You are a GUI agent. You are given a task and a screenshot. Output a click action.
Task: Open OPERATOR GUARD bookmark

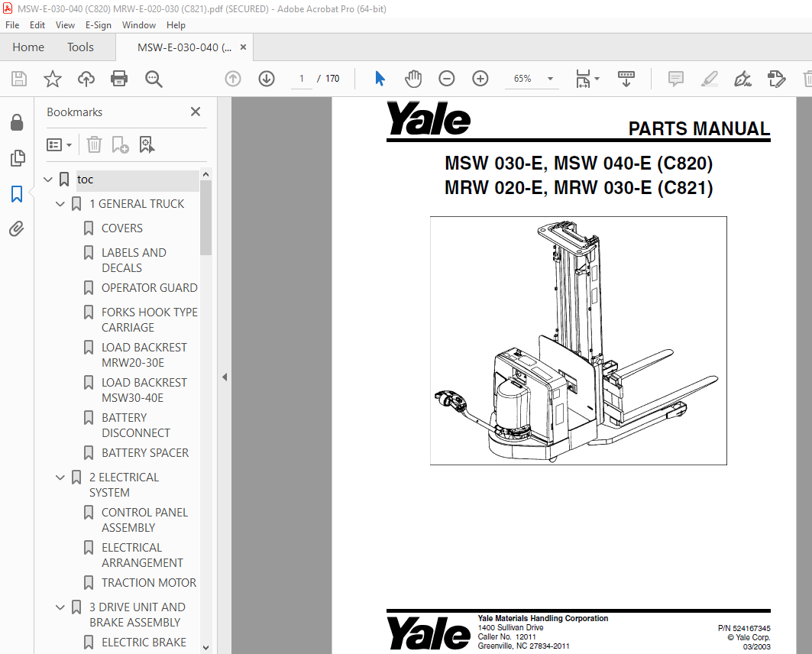click(x=150, y=288)
